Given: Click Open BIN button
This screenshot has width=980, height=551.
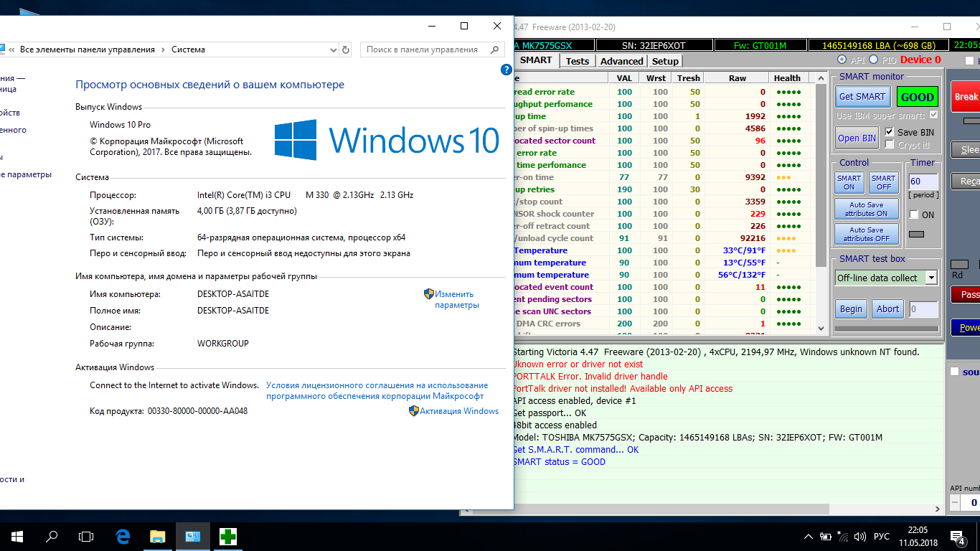Looking at the screenshot, I should click(x=857, y=138).
